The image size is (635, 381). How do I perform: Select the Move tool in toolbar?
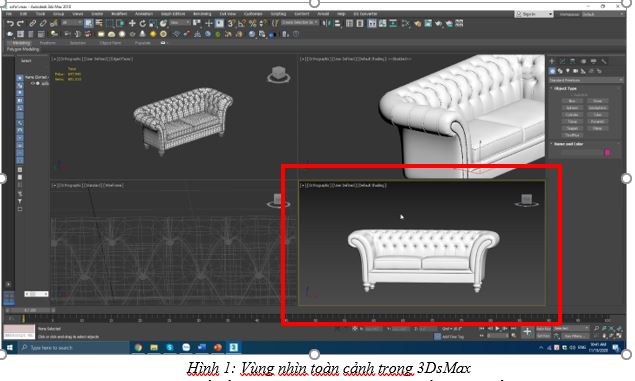coord(132,23)
